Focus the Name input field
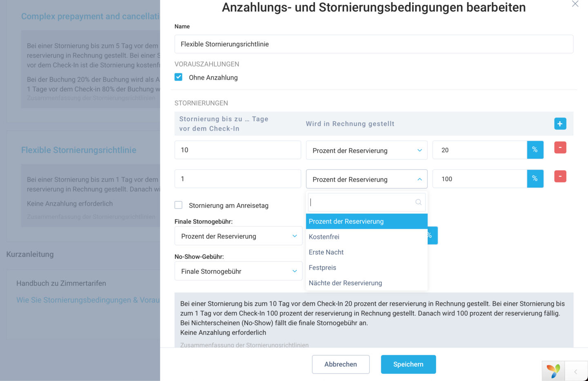 click(x=374, y=44)
